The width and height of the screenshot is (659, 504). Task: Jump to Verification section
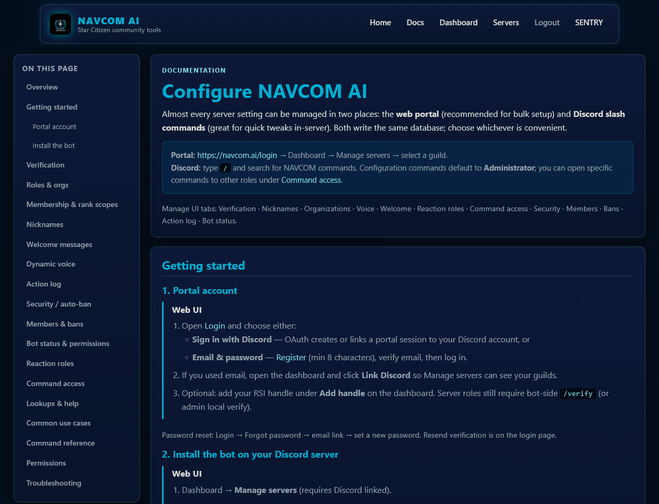tap(45, 165)
